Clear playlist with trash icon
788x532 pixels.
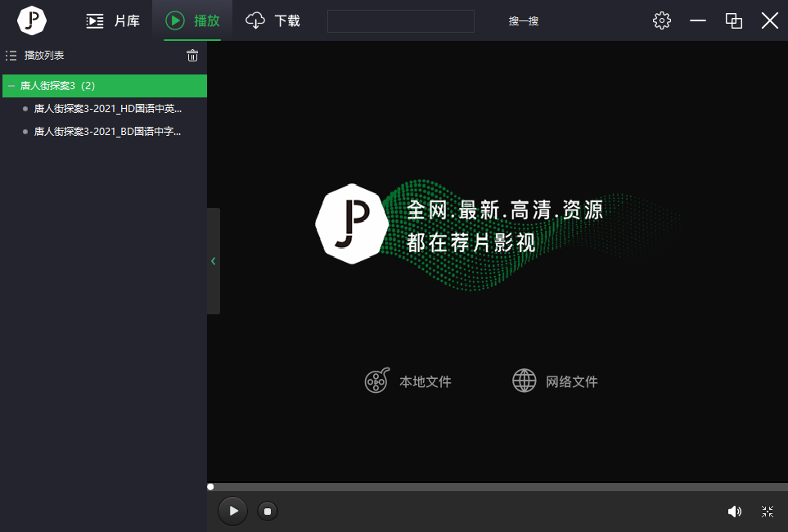point(192,56)
